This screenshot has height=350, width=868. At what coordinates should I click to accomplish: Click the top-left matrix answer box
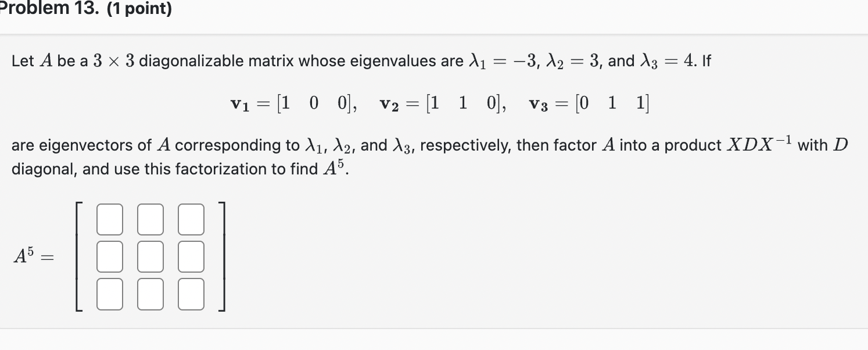110,219
